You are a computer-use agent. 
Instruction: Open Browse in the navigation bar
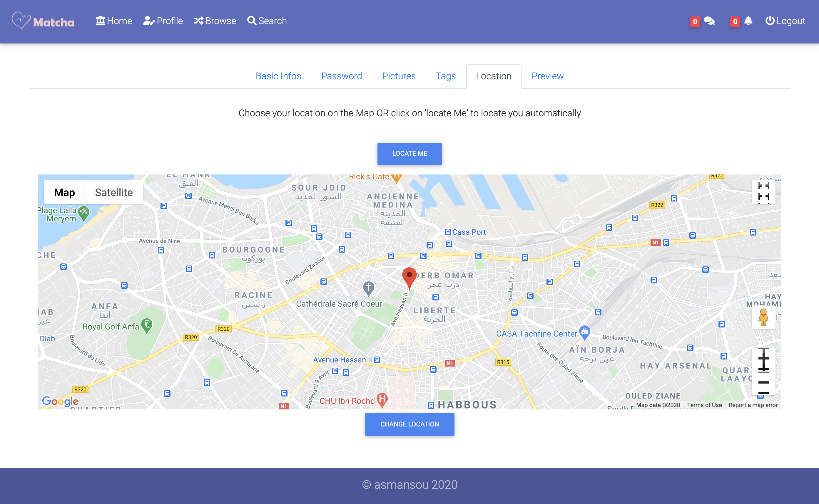[215, 21]
